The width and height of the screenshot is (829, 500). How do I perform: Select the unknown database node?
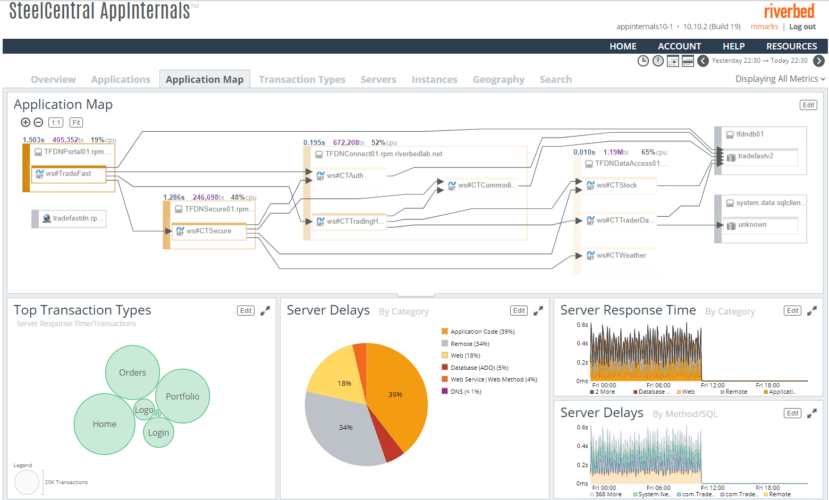click(x=760, y=225)
